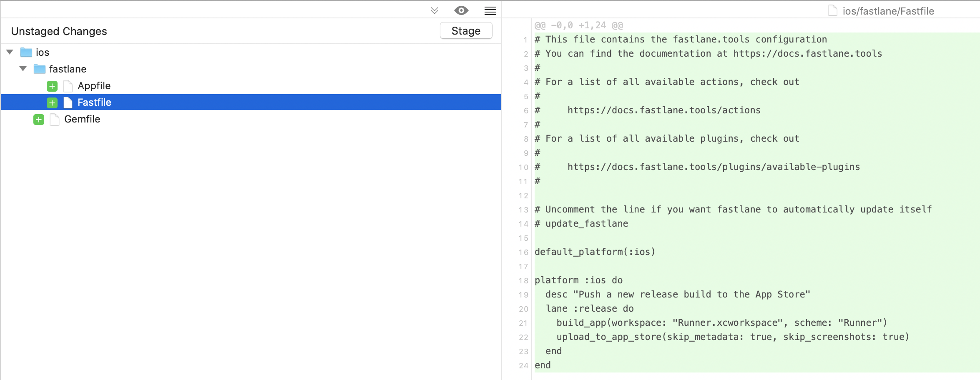This screenshot has width=980, height=380.
Task: Click the 'Uncomment the line' comment
Action: coord(733,210)
